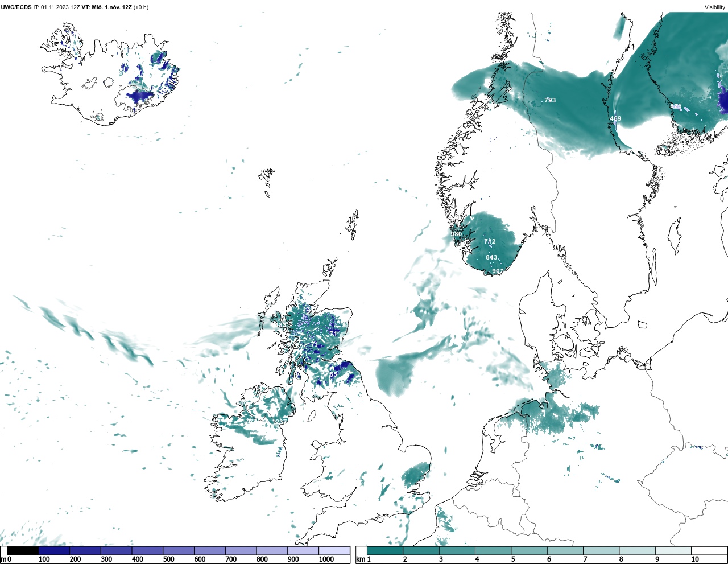Click the map value '712'
This screenshot has width=728, height=564.
click(490, 241)
